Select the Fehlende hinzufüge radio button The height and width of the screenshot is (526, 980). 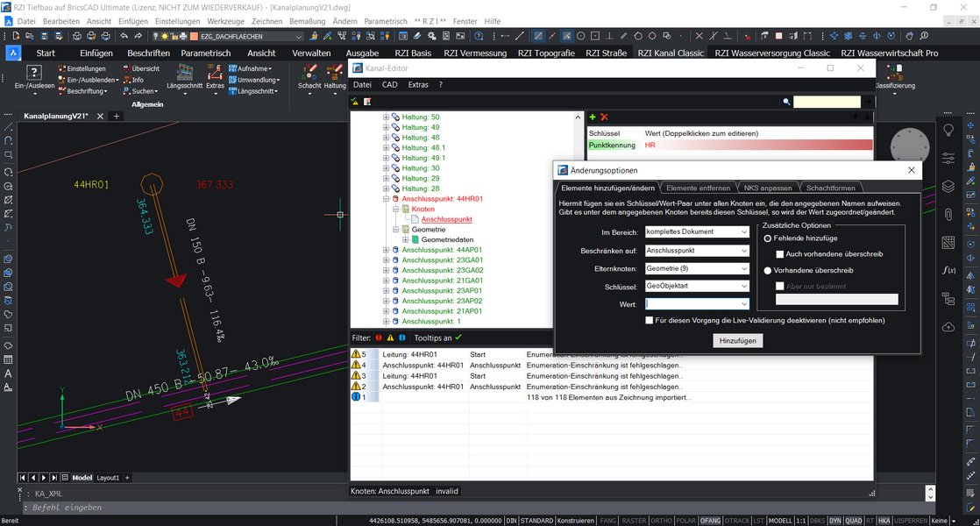click(768, 238)
